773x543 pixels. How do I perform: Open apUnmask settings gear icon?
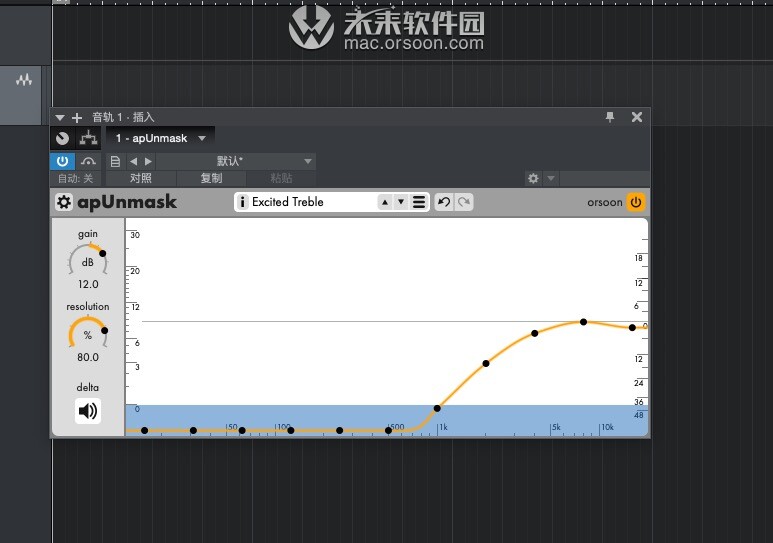click(x=64, y=202)
